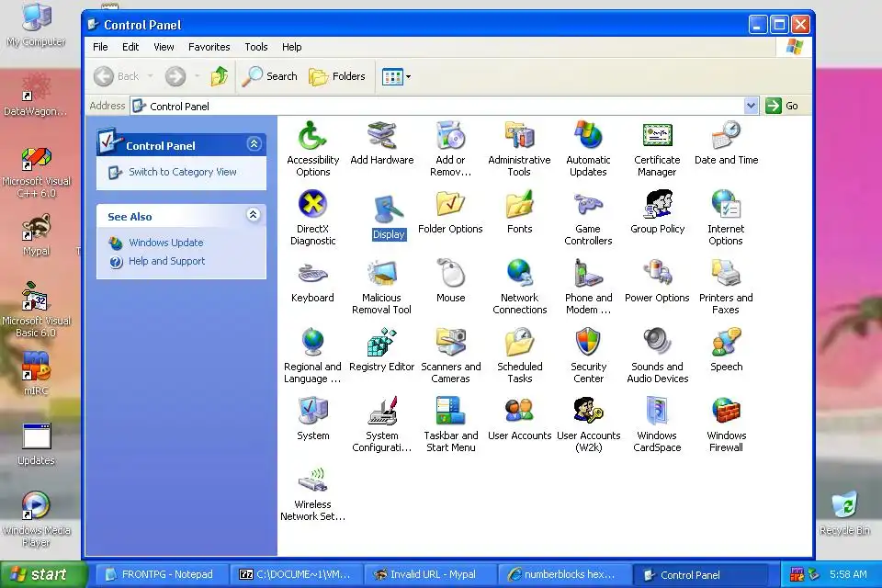
Task: Open Game Controllers icon
Action: (x=588, y=204)
